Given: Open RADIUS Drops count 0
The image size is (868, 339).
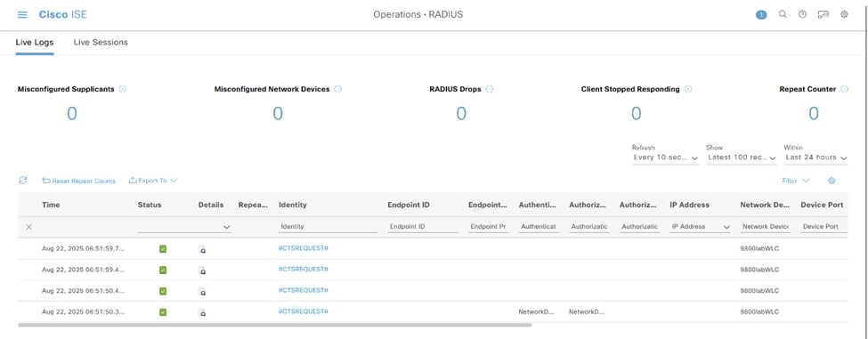Looking at the screenshot, I should pyautogui.click(x=461, y=113).
